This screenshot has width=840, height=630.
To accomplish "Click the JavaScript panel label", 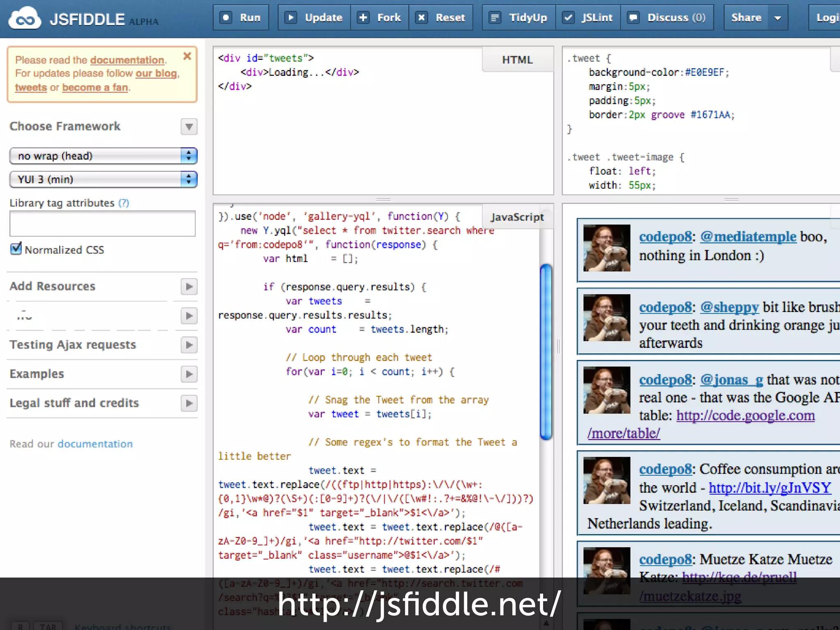I will 518,217.
